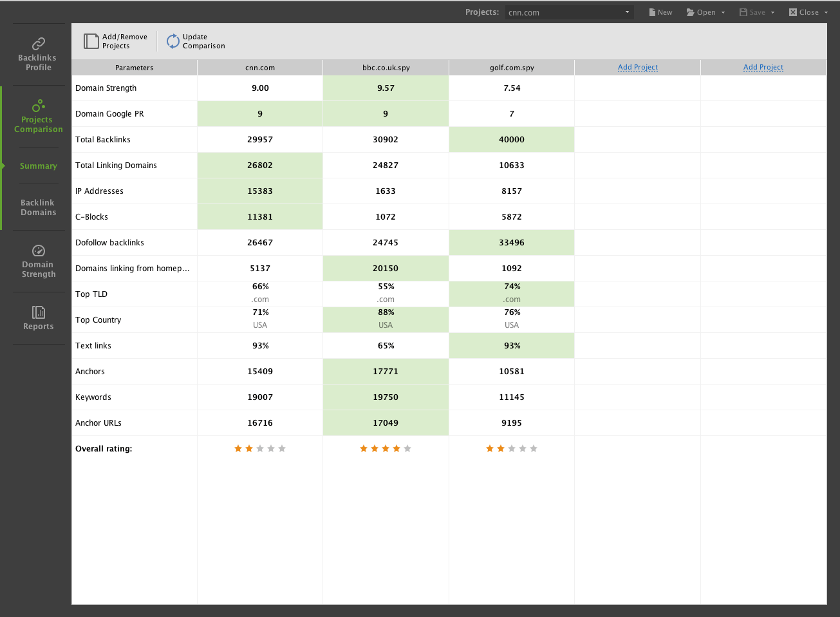This screenshot has width=840, height=617.
Task: Click the 17049 Anchor URLs cell
Action: tap(386, 423)
